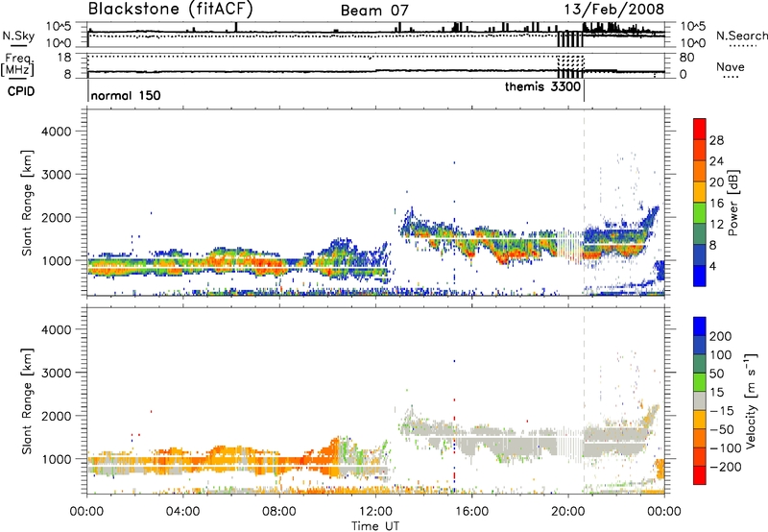Screen dimensions: 768x532
Task: Click '4000' on power panel range axis
Action: coord(56,132)
